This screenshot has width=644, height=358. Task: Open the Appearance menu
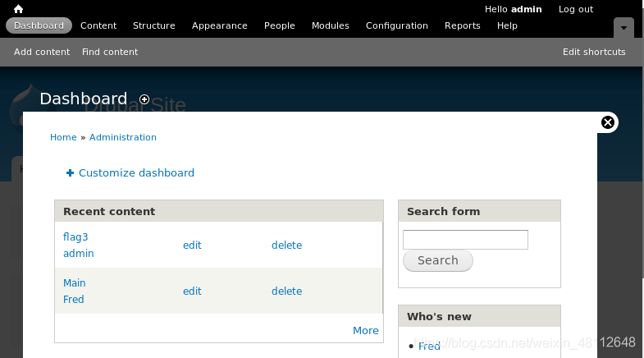[x=220, y=26]
